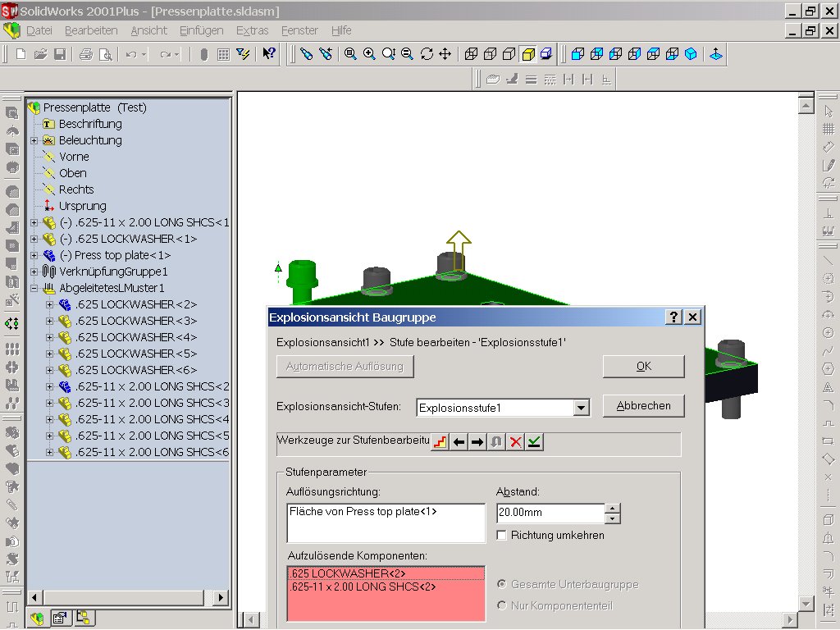
Task: Click the Undo step icon in dialog
Action: [496, 442]
